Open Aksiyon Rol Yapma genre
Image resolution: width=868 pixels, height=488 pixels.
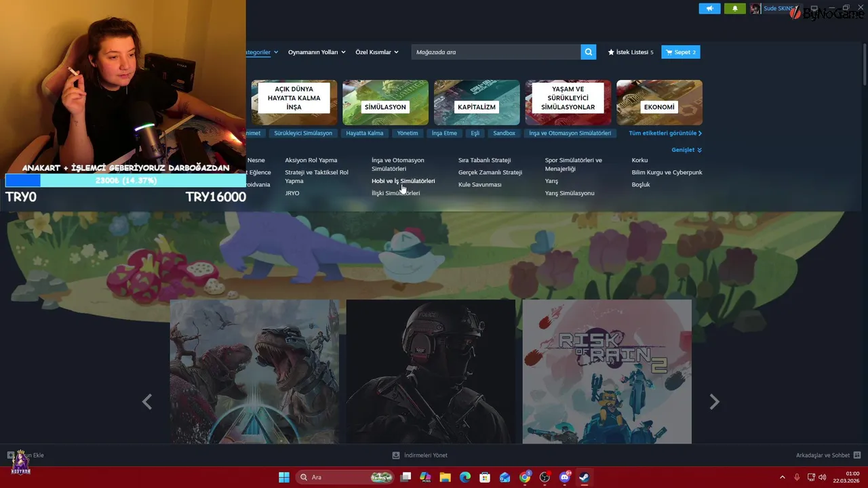coord(311,160)
